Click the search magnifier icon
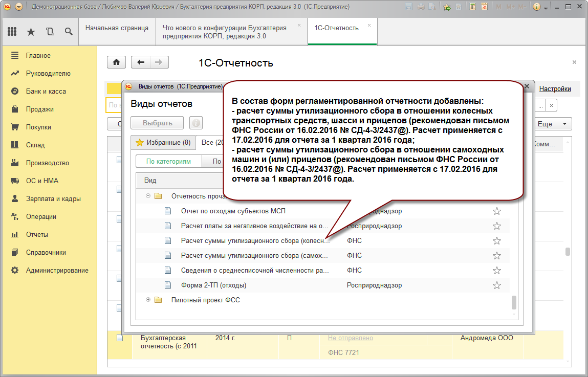The image size is (588, 377). click(x=68, y=32)
